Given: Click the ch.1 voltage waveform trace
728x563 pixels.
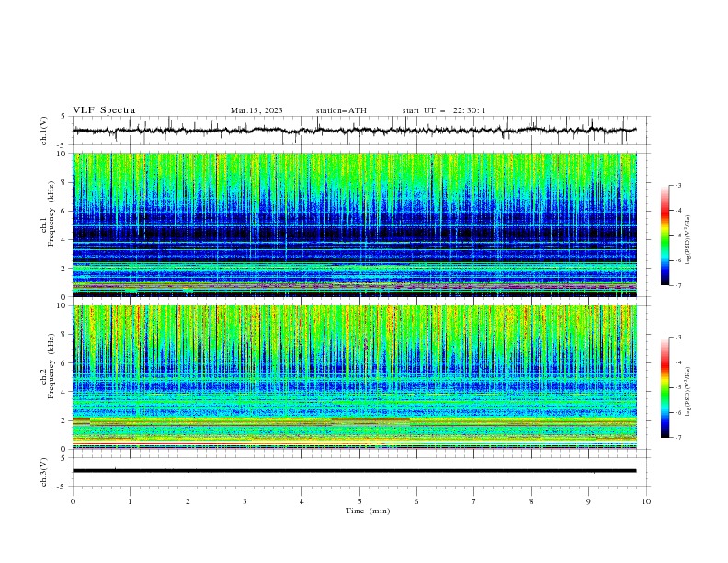Looking at the screenshot, I should click(x=354, y=131).
